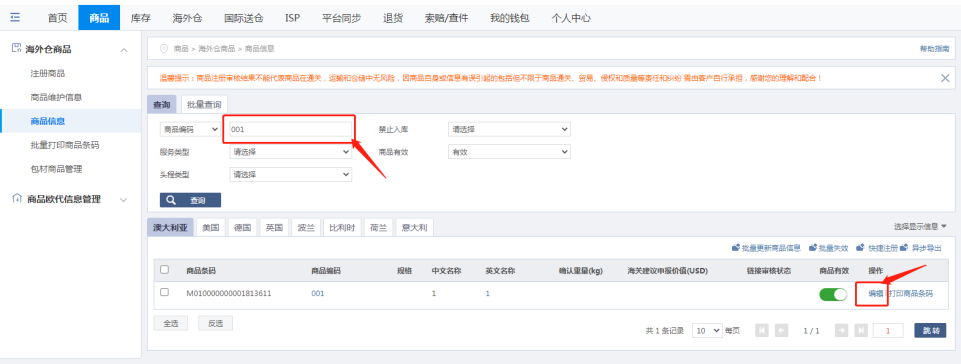961x364 pixels.
Task: Click the product code link 001
Action: pos(317,294)
